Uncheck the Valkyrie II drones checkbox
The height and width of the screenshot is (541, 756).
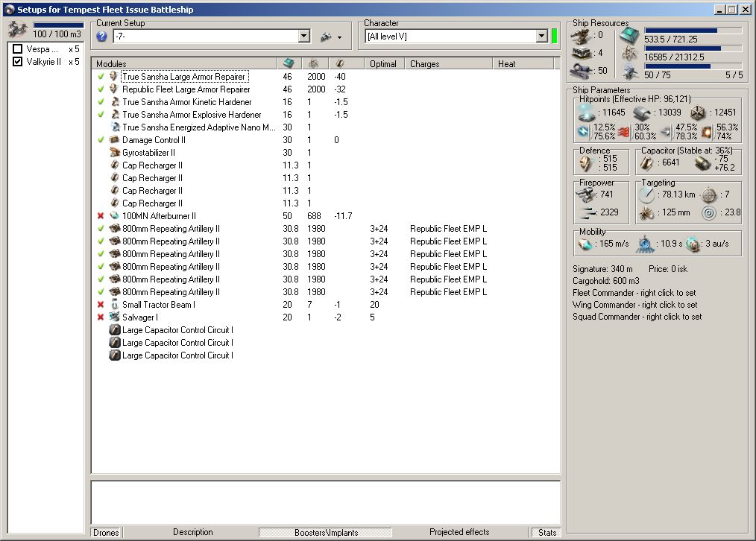[x=17, y=62]
